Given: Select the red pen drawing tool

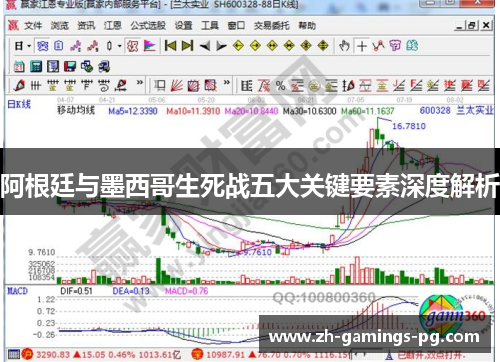Looking at the screenshot, I should click(19, 86).
